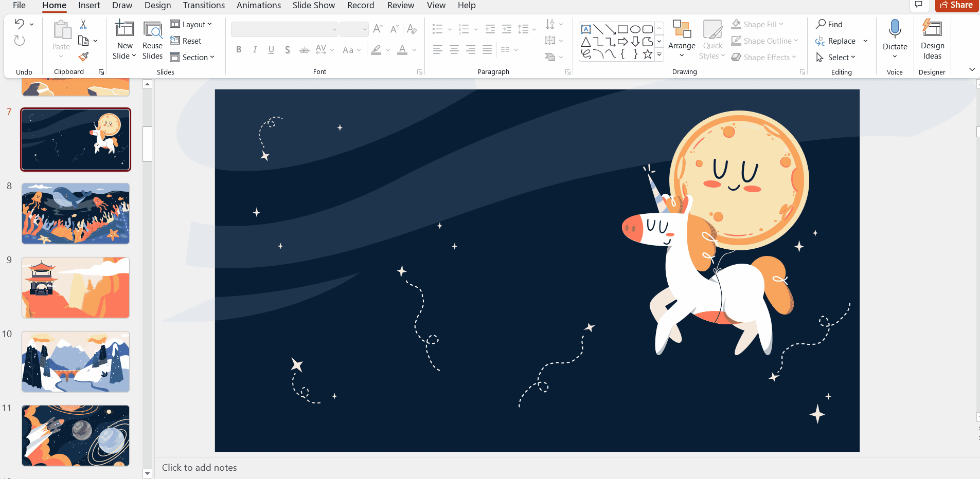The height and width of the screenshot is (479, 980).
Task: Click the Undo arrow icon
Action: point(20,24)
